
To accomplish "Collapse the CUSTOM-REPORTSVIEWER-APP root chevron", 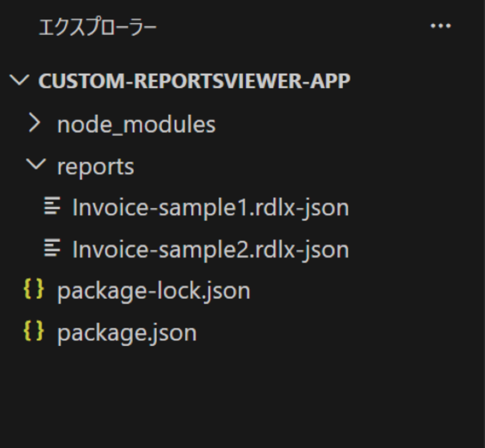I will pos(20,81).
